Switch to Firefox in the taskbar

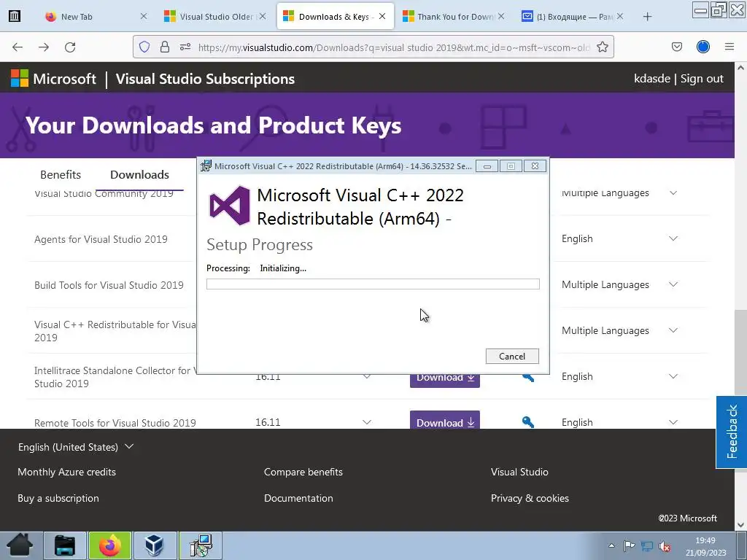tap(109, 545)
